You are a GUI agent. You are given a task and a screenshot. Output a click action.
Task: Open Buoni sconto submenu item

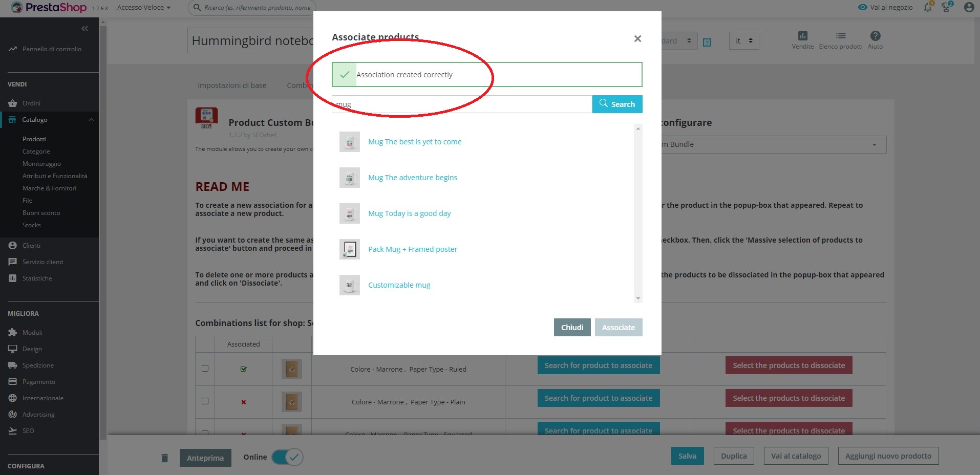click(41, 213)
